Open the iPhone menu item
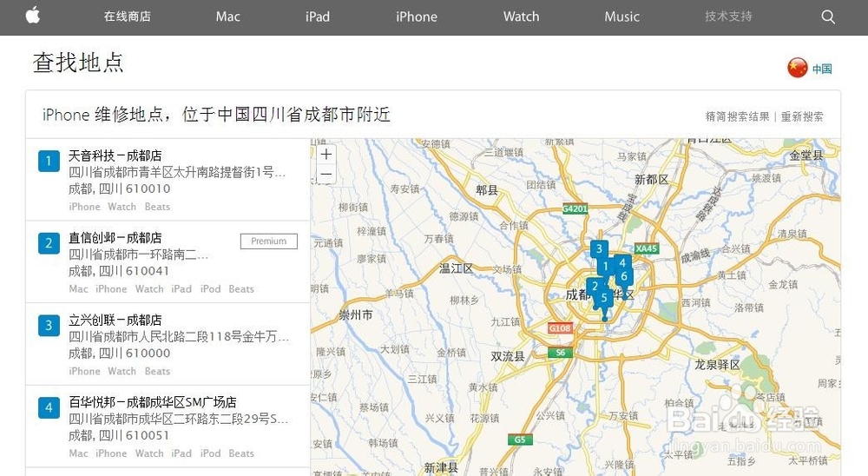Viewport: 868px width, 476px height. (417, 17)
